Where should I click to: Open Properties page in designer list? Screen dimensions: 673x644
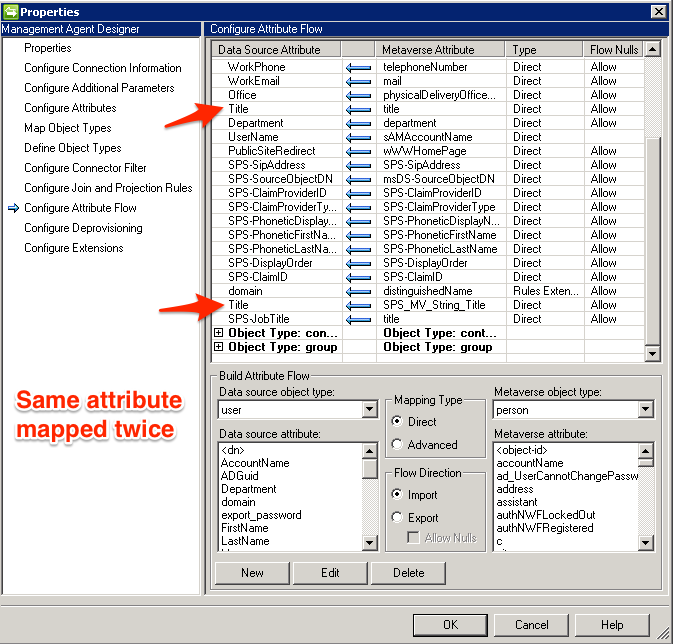point(48,48)
